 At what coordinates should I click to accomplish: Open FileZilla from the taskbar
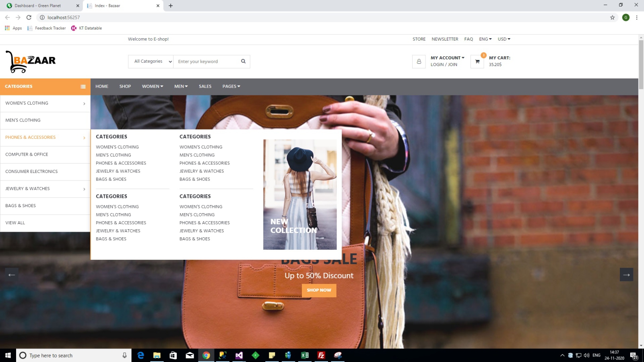321,355
